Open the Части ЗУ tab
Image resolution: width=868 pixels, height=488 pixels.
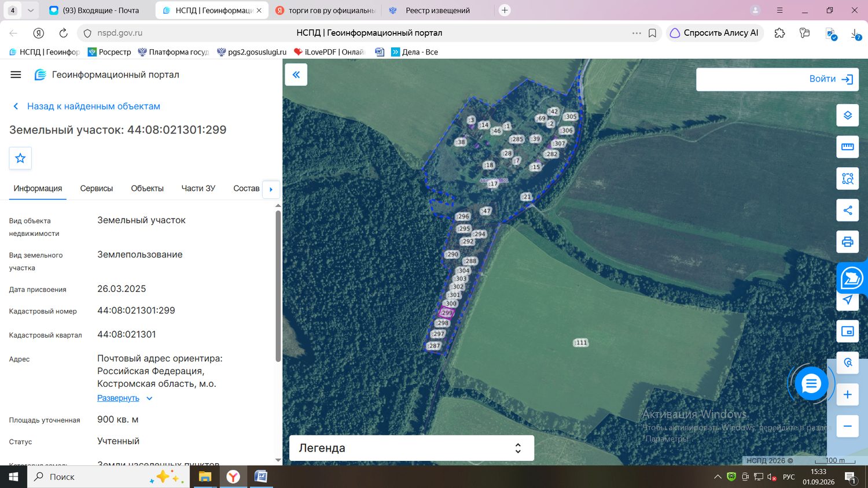[x=198, y=188]
